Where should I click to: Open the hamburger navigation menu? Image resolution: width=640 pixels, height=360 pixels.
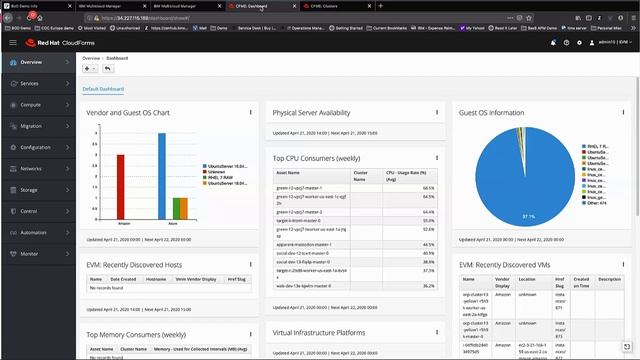(x=13, y=42)
